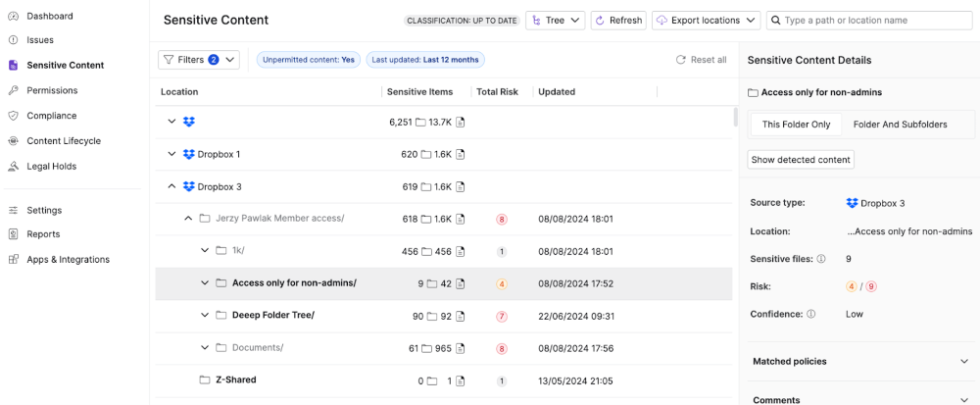Expand the Comments section
The width and height of the screenshot is (980, 405).
[x=859, y=400]
